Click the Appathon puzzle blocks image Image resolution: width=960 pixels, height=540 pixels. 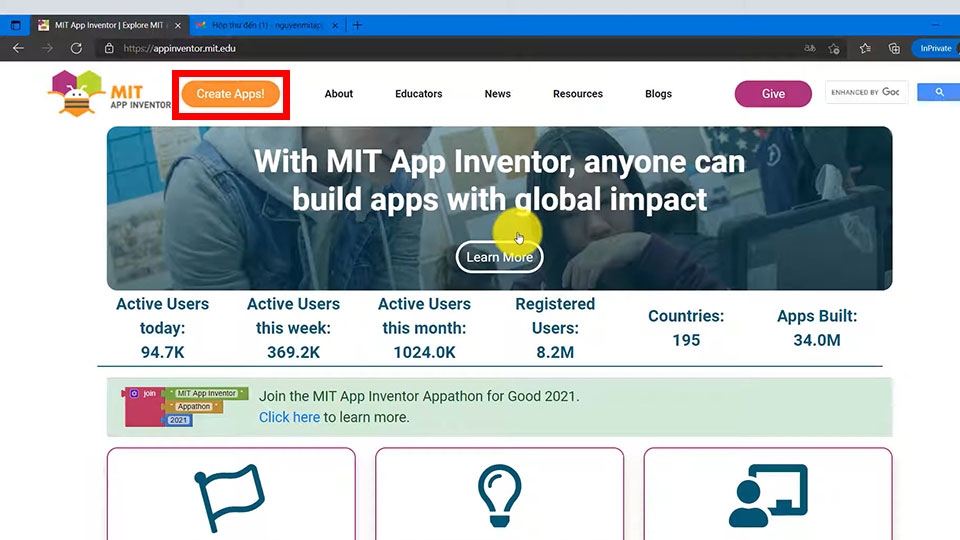(185, 407)
